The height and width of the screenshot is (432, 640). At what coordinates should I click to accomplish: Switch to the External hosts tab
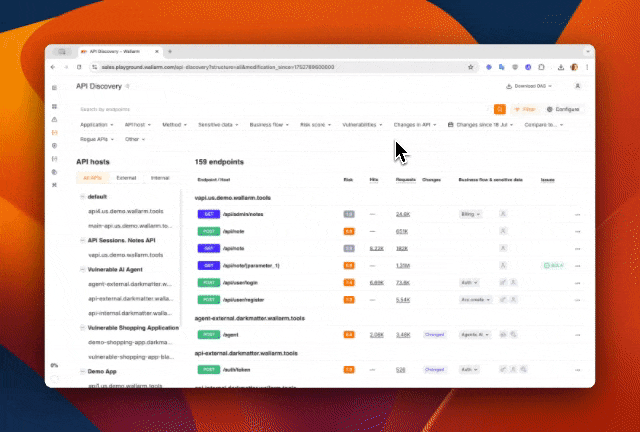click(x=126, y=177)
